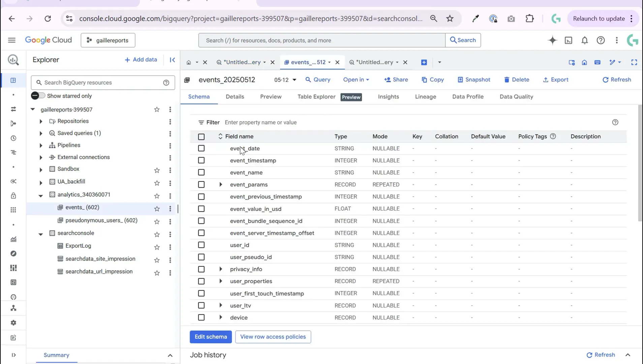Click the schema panel vertical scrollbar

point(640,163)
